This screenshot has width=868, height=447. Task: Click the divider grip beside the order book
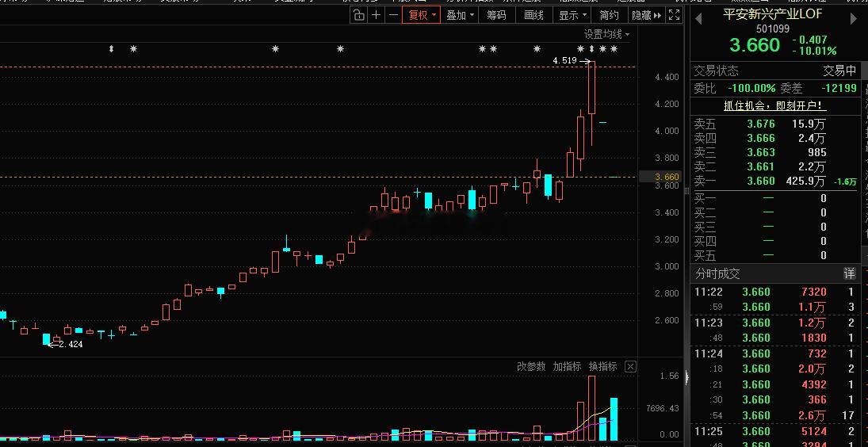(x=687, y=192)
